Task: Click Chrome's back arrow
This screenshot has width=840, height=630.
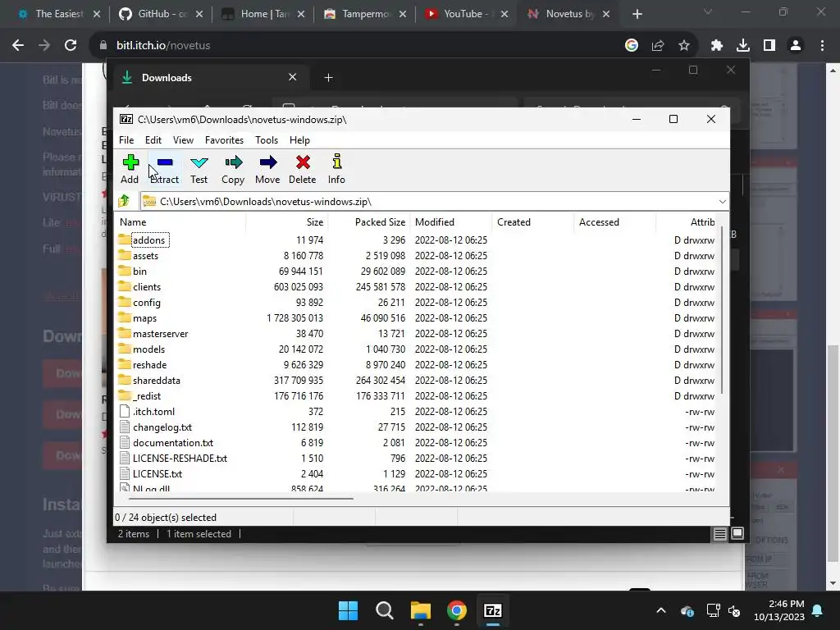Action: click(x=18, y=46)
